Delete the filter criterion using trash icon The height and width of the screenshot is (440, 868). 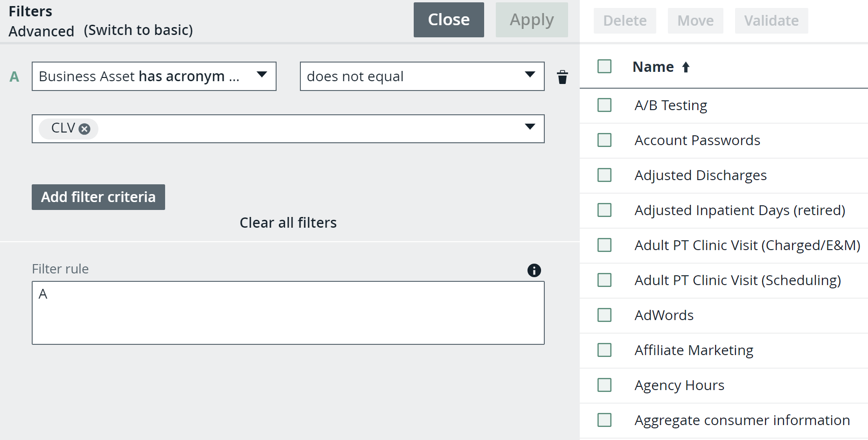(562, 77)
